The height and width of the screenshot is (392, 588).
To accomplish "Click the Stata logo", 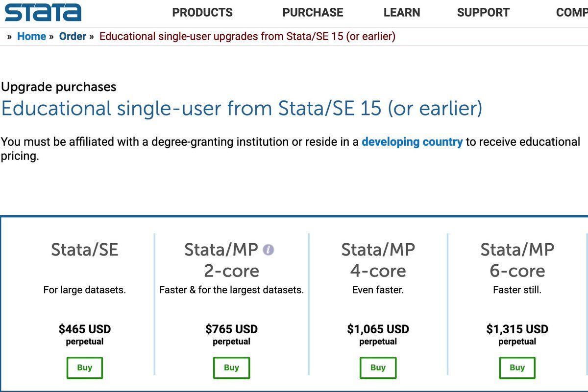I will (x=43, y=12).
